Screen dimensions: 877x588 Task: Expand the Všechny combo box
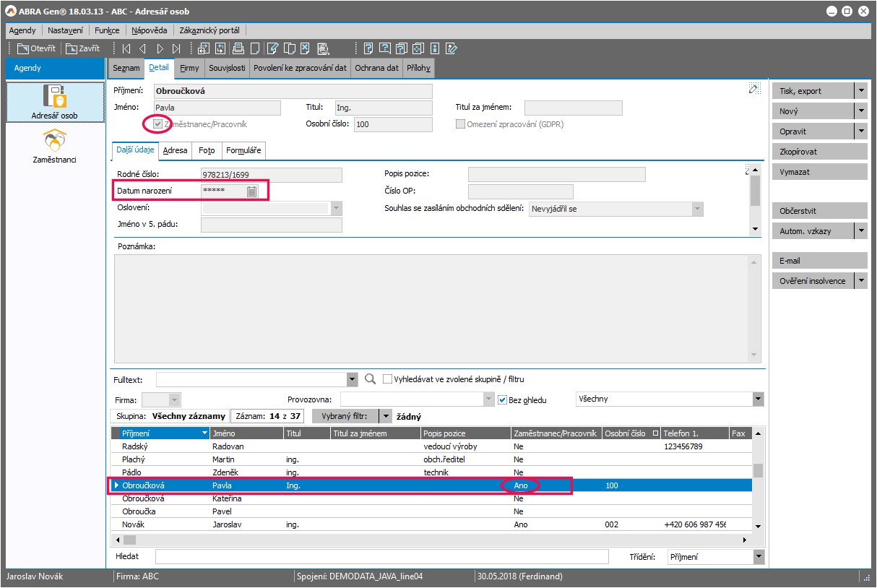point(758,399)
